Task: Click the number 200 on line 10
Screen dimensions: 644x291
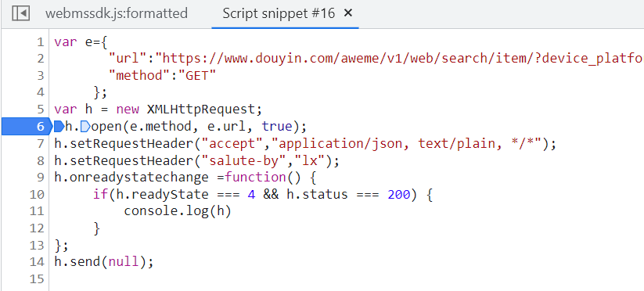Action: click(399, 194)
